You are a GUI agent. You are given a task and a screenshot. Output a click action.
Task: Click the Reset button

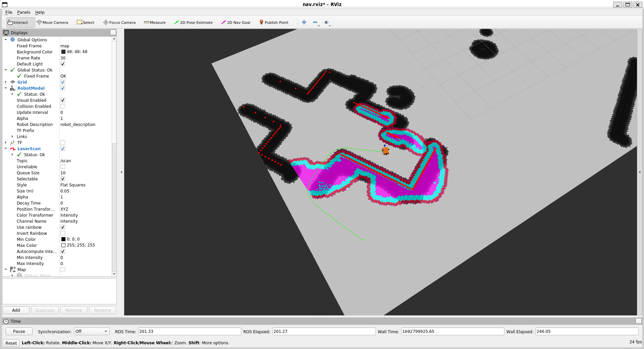(x=11, y=343)
